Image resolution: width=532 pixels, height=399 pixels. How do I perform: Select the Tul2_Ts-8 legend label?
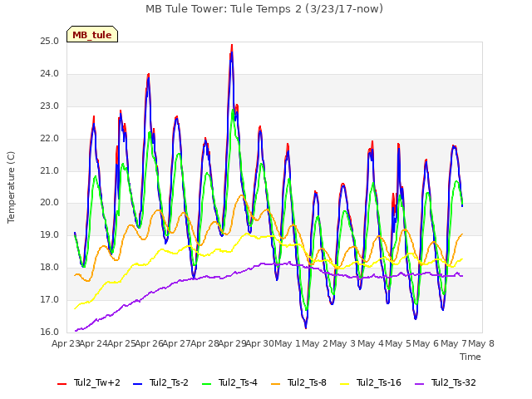pyautogui.click(x=307, y=382)
